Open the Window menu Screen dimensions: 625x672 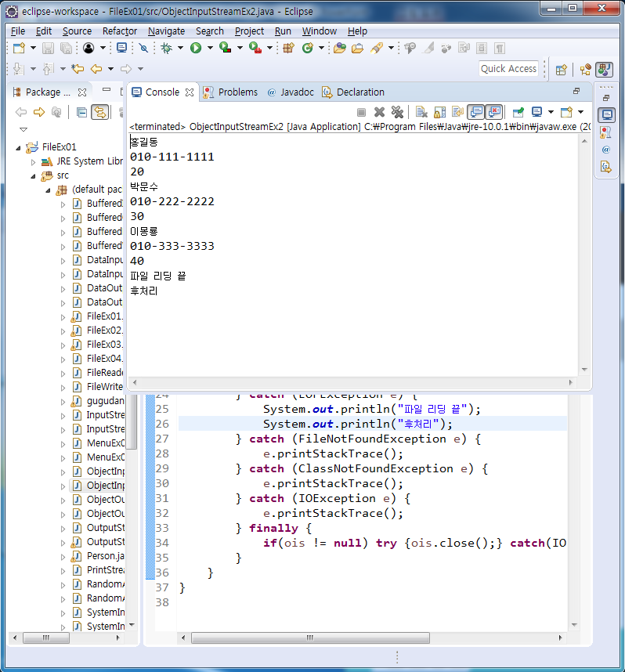(320, 31)
